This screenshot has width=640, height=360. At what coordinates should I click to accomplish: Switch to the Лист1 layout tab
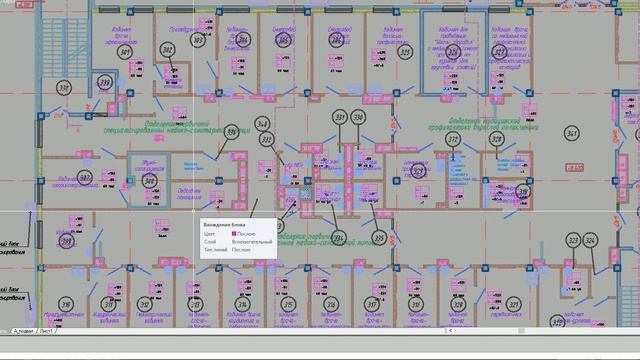[46, 331]
